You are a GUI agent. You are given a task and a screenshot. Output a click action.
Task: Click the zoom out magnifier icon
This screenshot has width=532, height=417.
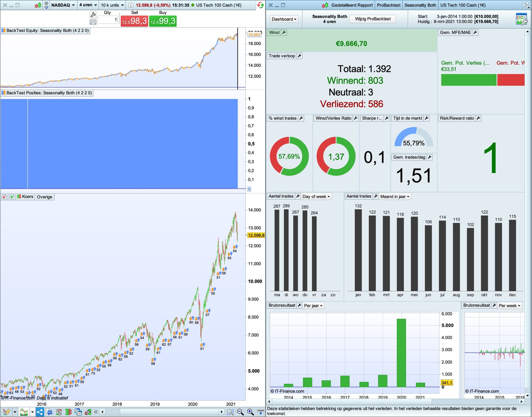click(240, 412)
